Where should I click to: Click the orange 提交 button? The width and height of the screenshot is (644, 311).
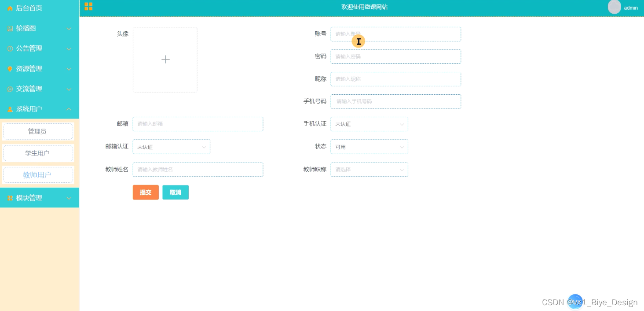coord(146,193)
